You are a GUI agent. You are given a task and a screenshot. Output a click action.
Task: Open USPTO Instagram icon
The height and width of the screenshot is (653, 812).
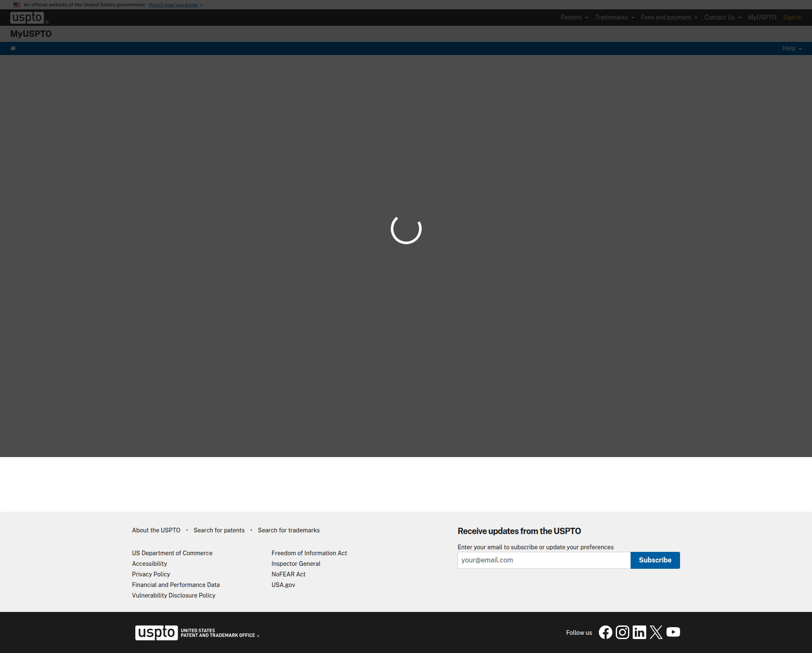[622, 632]
